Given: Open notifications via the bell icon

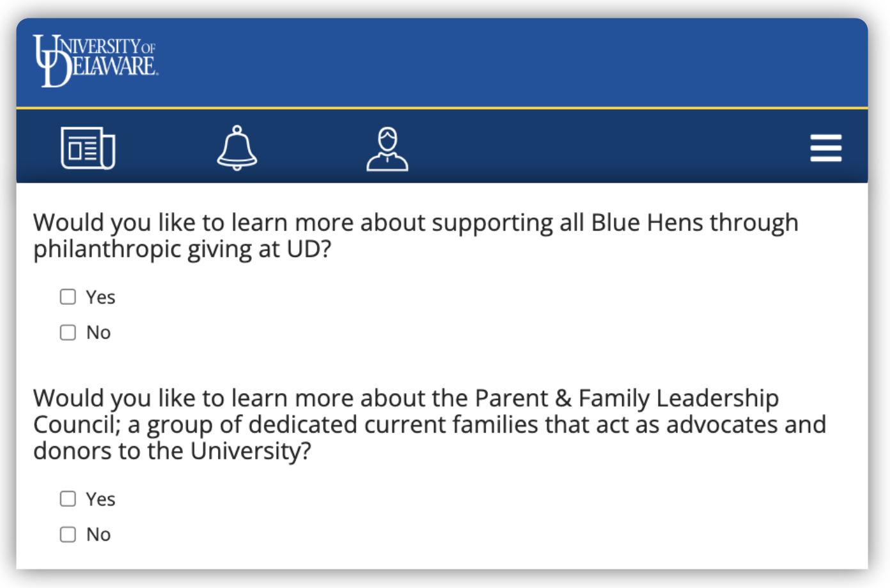Looking at the screenshot, I should pyautogui.click(x=237, y=148).
